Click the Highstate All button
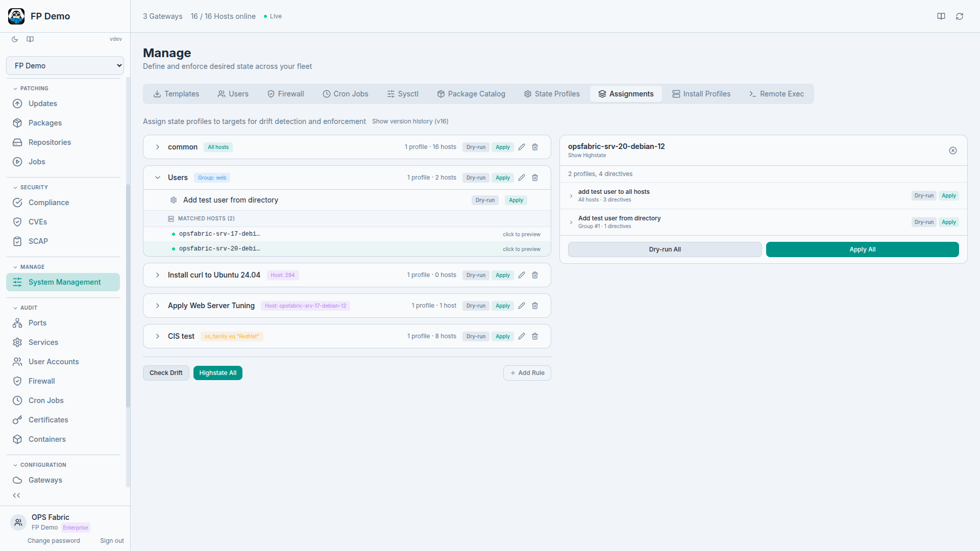 pos(217,372)
